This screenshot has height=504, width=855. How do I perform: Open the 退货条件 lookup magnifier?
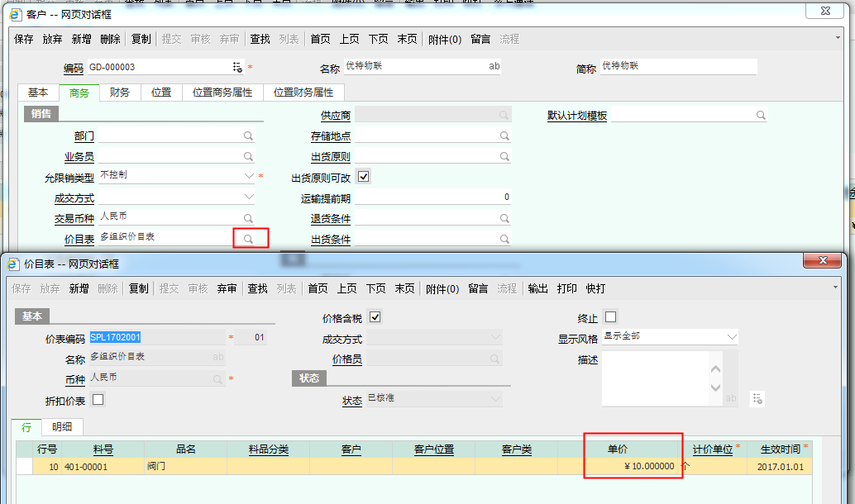[504, 219]
